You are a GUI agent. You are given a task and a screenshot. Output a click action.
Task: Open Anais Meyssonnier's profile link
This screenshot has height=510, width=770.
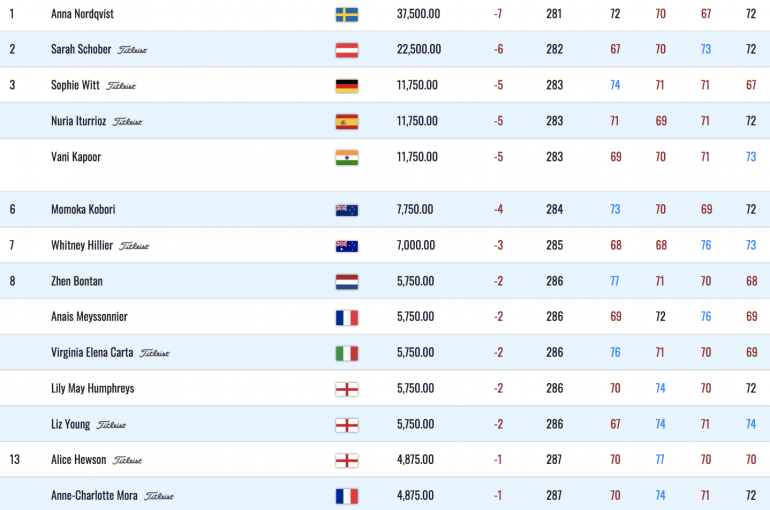89,317
